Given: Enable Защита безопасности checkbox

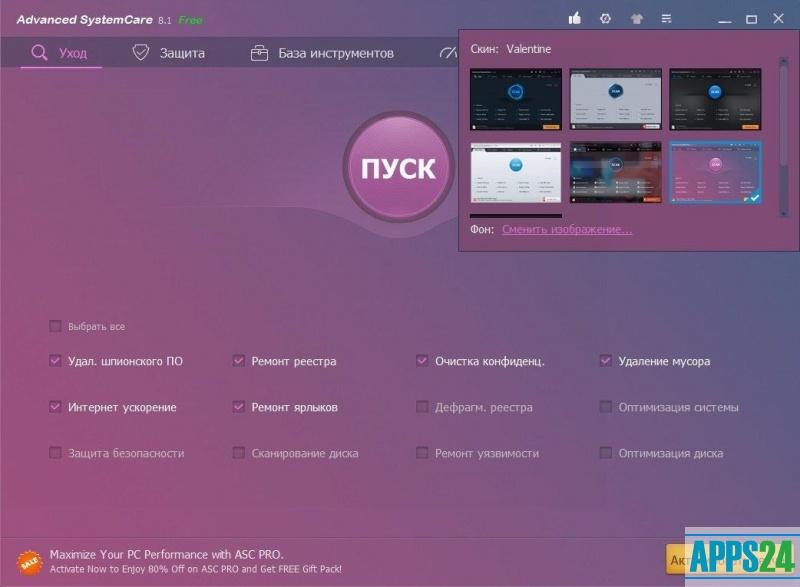Looking at the screenshot, I should 55,453.
